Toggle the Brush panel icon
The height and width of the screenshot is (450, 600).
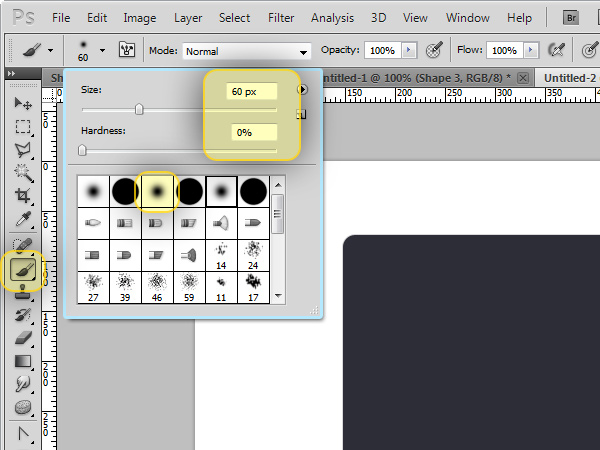[x=126, y=50]
